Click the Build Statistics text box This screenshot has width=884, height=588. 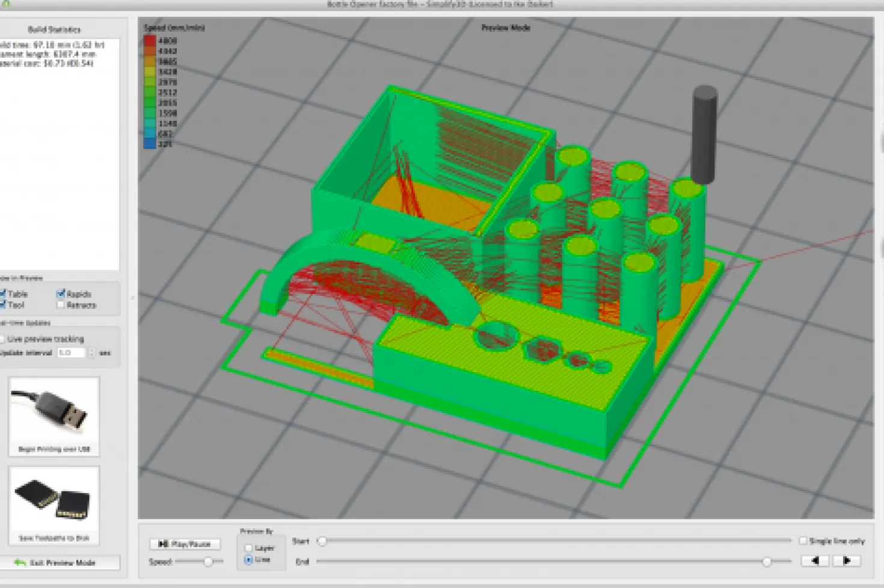click(58, 155)
